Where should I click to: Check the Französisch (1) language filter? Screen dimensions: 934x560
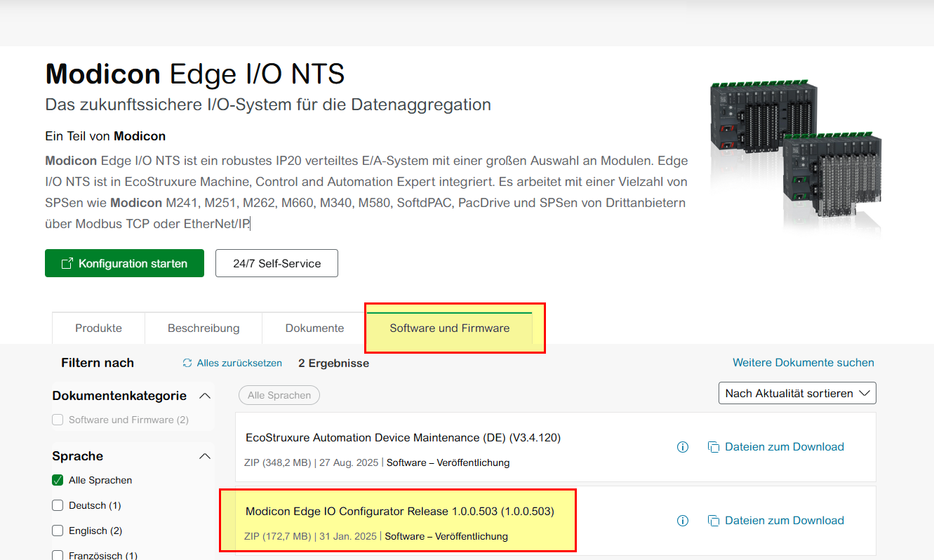58,556
